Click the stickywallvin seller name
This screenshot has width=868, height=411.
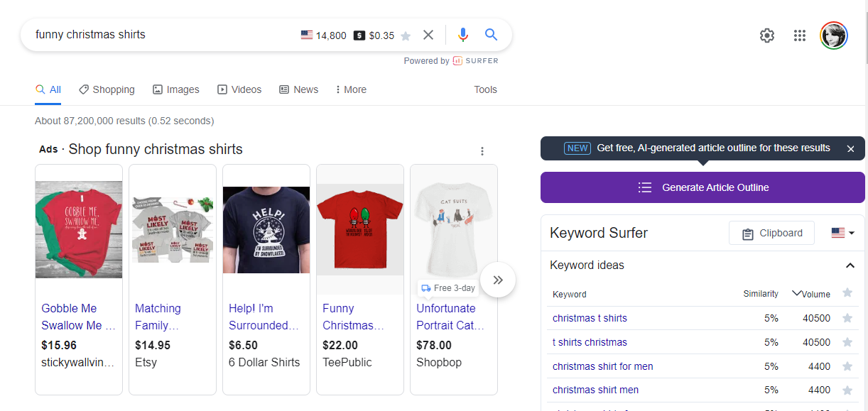(x=78, y=362)
